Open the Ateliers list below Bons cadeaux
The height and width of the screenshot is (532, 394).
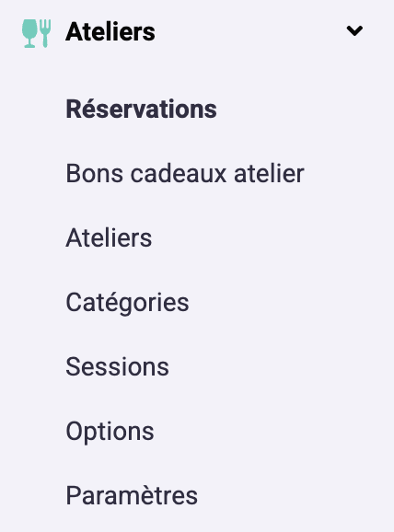click(x=109, y=237)
